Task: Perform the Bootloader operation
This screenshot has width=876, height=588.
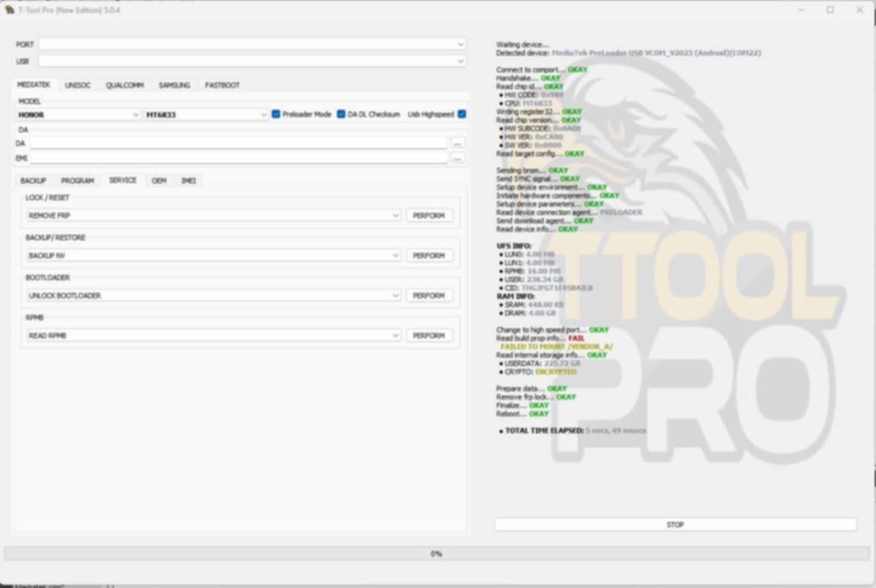Action: 429,296
